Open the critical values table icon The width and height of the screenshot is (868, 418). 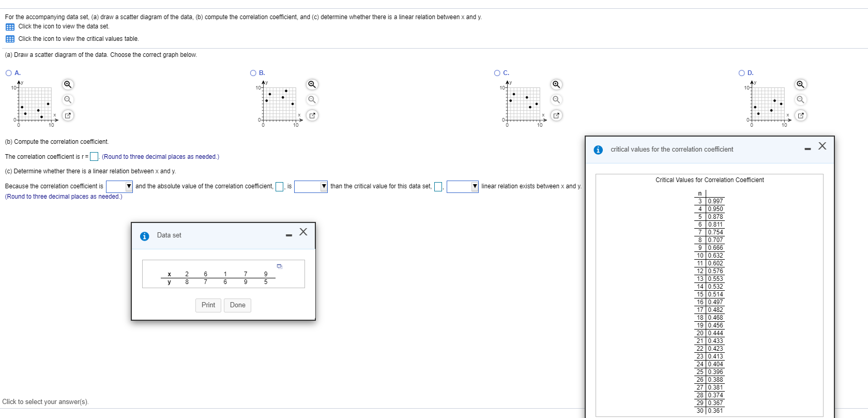10,39
